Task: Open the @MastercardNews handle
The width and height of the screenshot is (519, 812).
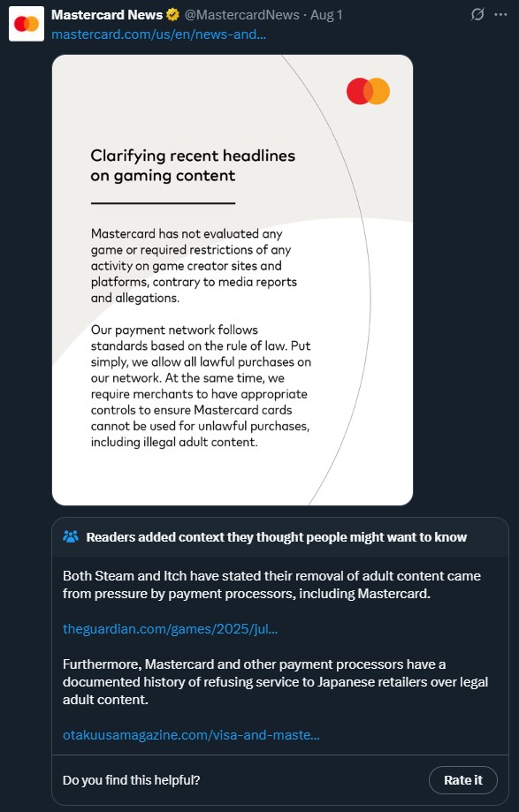Action: (x=242, y=15)
